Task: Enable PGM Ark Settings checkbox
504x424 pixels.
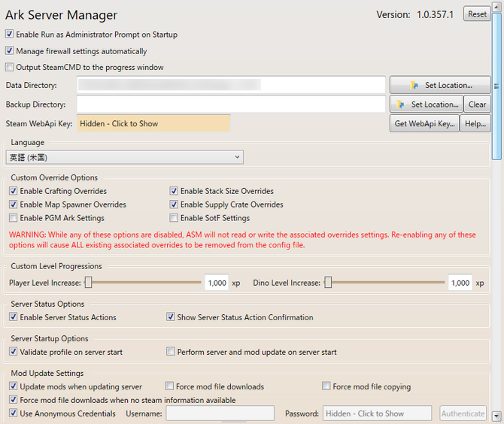Action: click(14, 218)
